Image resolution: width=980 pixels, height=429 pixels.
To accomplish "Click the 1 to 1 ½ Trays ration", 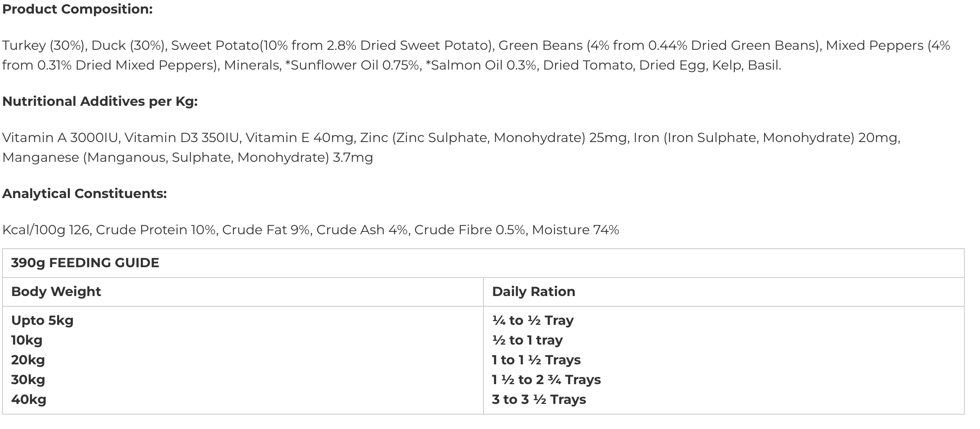I will [536, 360].
